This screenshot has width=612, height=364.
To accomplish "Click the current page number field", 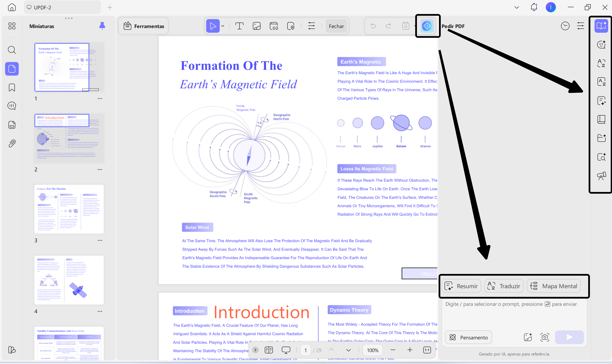I will (x=306, y=350).
